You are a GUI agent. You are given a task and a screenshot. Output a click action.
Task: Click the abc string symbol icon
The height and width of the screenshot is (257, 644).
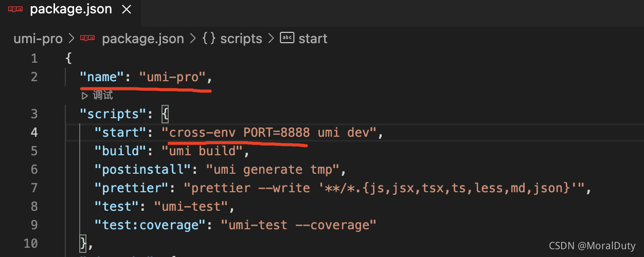pyautogui.click(x=287, y=38)
